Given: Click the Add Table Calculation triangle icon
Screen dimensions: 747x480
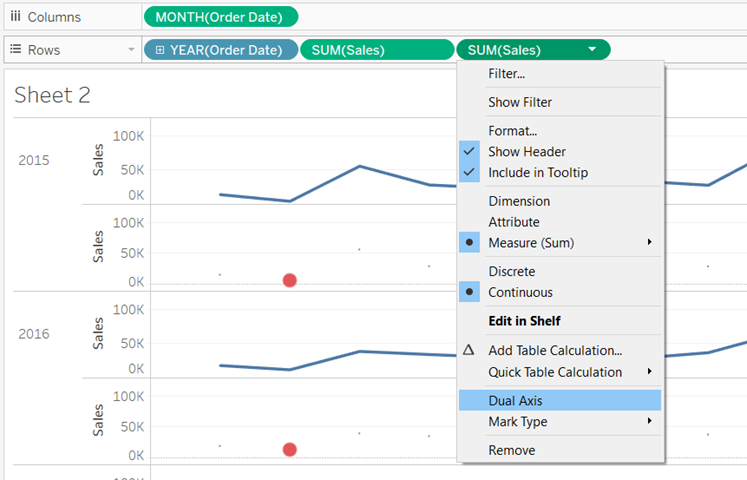Looking at the screenshot, I should point(469,350).
